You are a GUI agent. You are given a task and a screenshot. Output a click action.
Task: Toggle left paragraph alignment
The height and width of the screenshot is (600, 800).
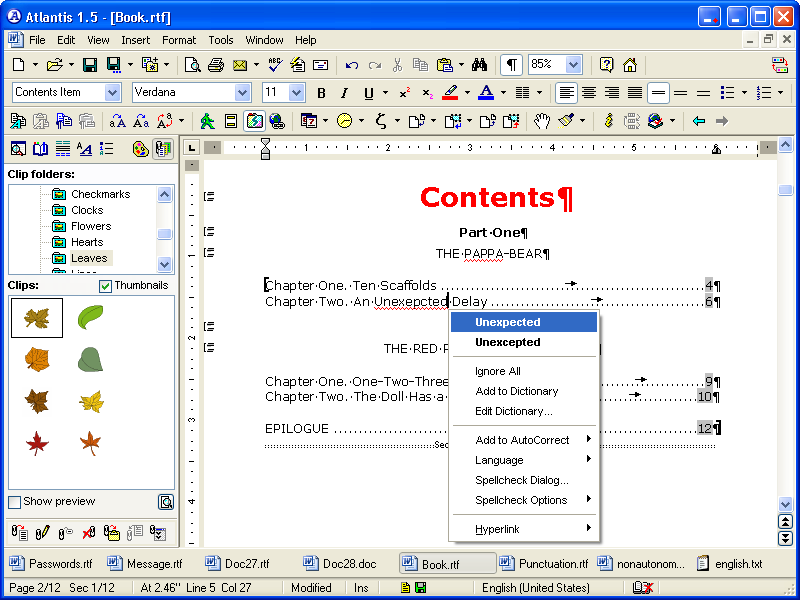pos(565,93)
